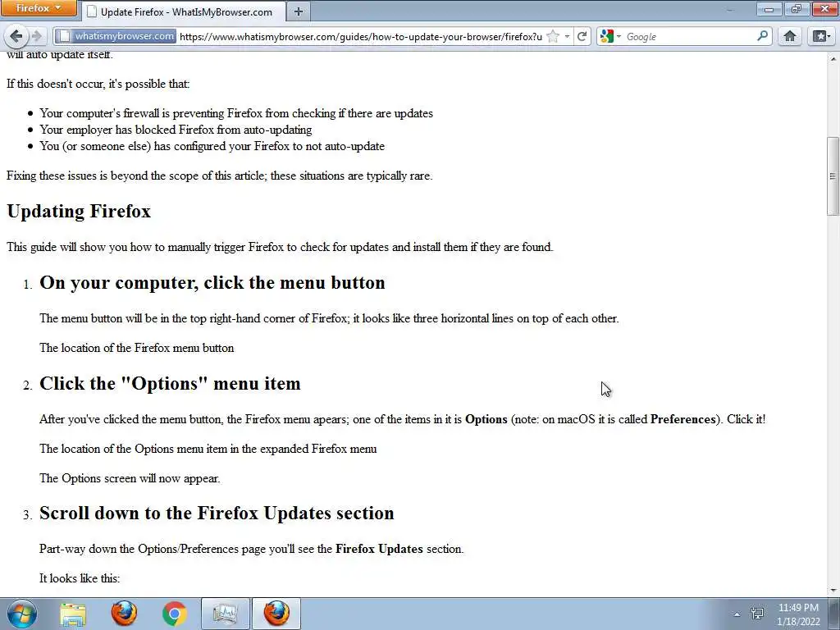Restore down the Firefox window
Screen dimensions: 840x630
point(796,8)
